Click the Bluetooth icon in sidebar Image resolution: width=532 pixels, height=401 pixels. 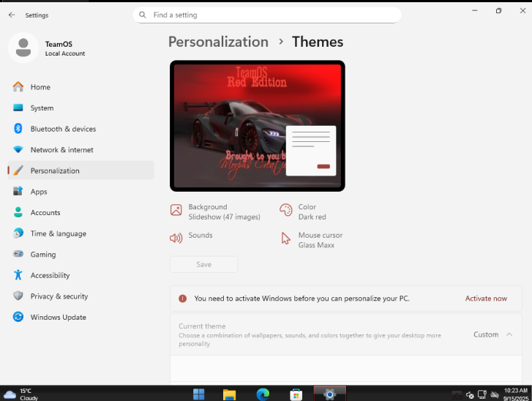tap(18, 129)
